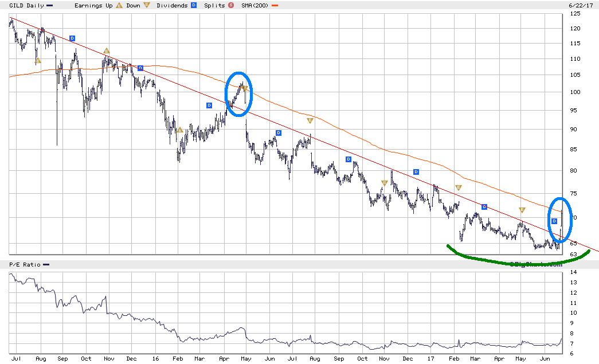Click dividend marker near September 2015
The height and width of the screenshot is (364, 599).
click(x=72, y=38)
